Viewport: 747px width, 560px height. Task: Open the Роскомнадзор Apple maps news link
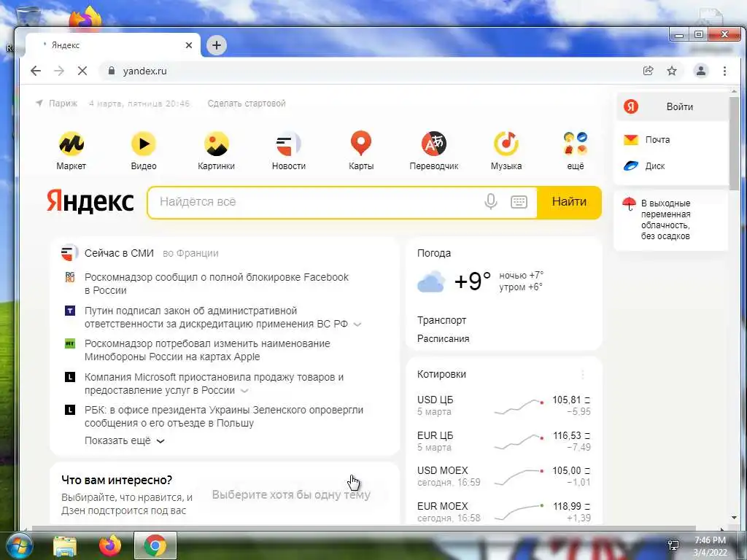pyautogui.click(x=207, y=350)
